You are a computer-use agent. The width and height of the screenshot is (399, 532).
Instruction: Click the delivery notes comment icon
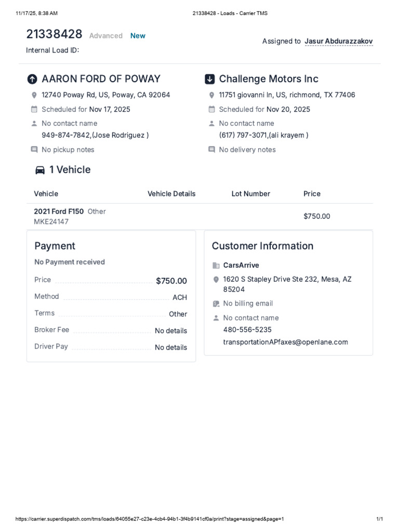tap(211, 149)
